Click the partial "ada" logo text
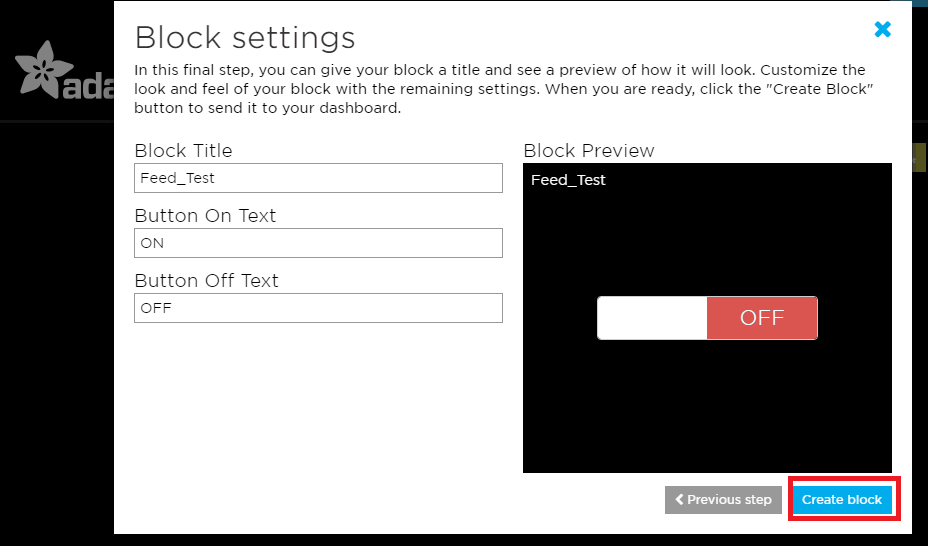The height and width of the screenshot is (546, 928). point(88,88)
